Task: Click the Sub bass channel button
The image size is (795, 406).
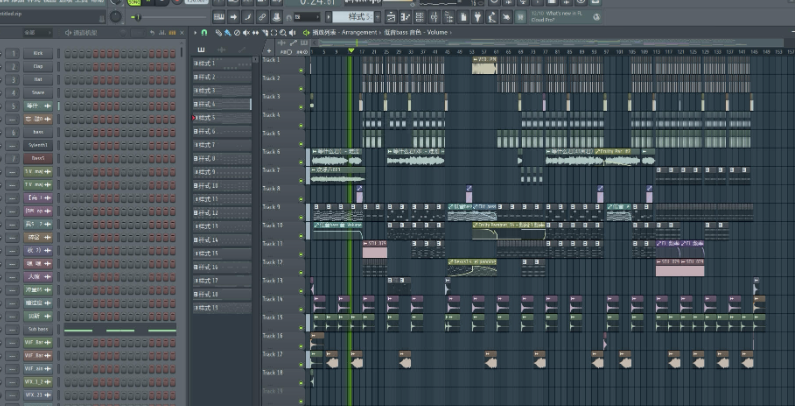Action: pos(37,328)
